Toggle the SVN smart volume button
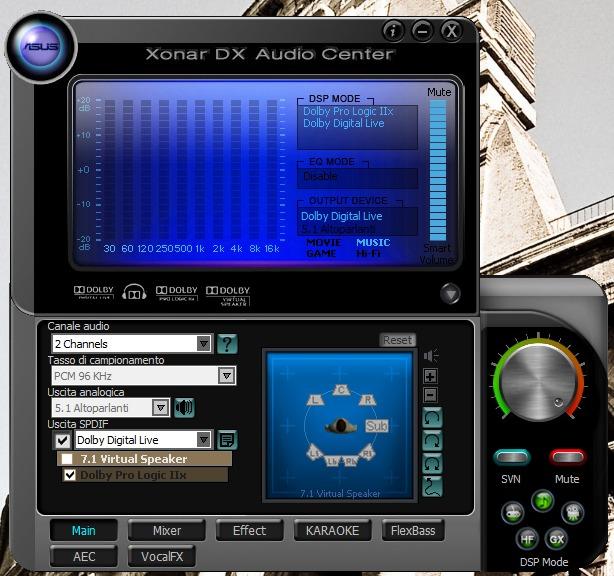 point(512,457)
